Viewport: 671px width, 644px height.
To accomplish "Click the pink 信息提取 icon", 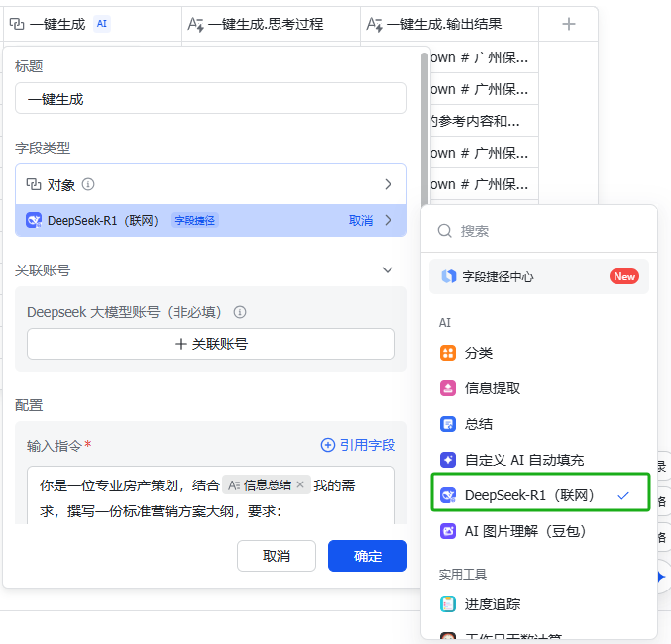I will 448,388.
